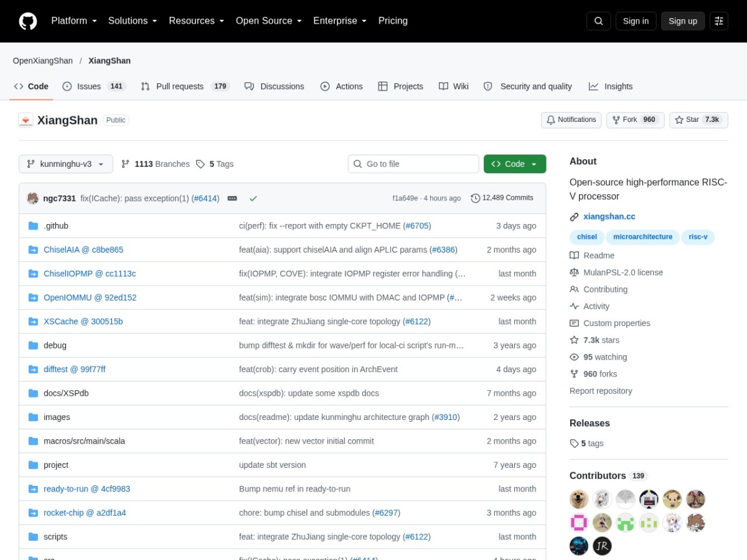This screenshot has height=560, width=747.
Task: Open the Discussions tab
Action: click(x=275, y=86)
